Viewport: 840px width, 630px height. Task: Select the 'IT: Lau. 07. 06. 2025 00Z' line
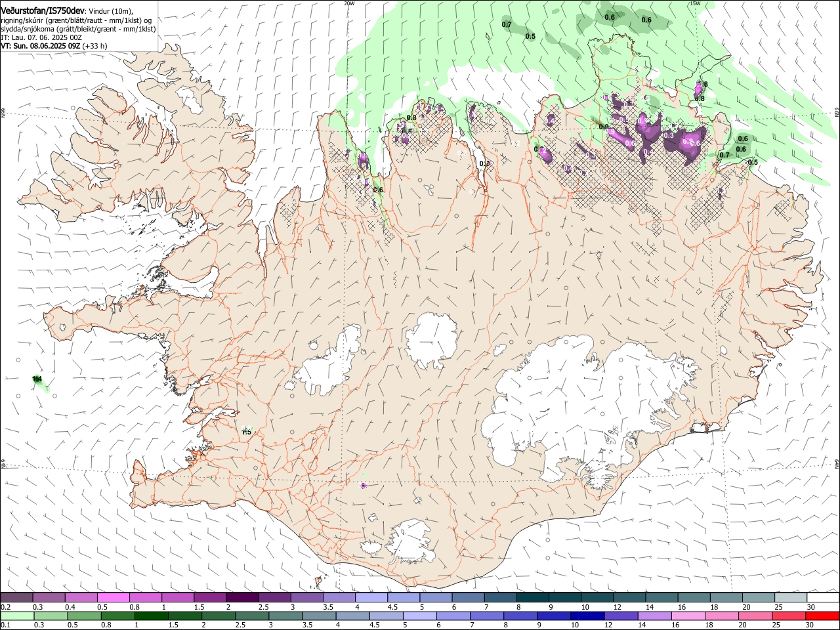(41, 37)
